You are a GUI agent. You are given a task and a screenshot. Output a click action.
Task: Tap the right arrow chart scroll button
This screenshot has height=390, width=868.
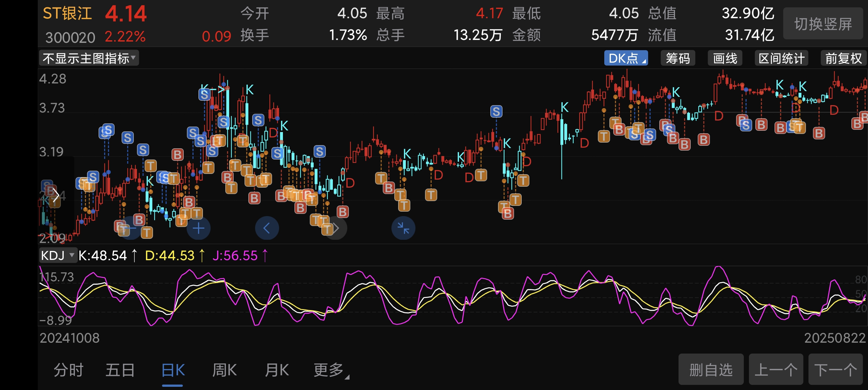pos(335,228)
